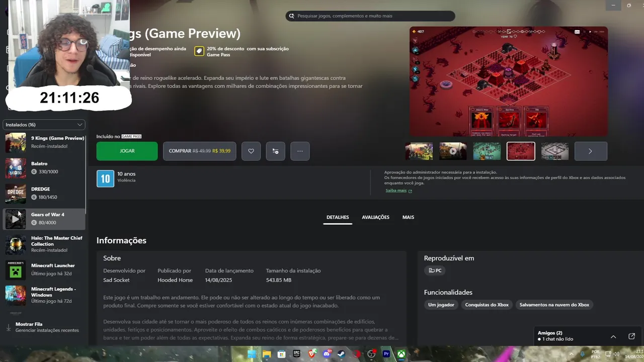This screenshot has height=362, width=644.
Task: Select first screenshot thumbnail
Action: [419, 151]
